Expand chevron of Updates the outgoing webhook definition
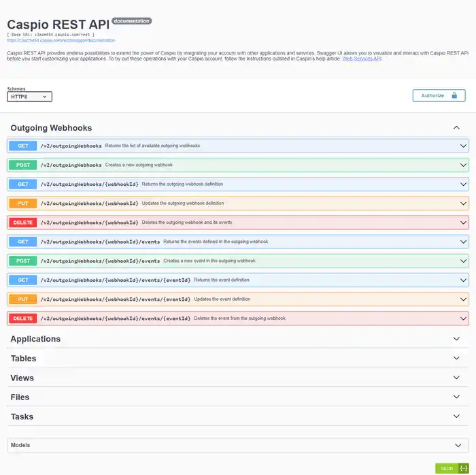Viewport: 476px width, 475px height. (463, 203)
